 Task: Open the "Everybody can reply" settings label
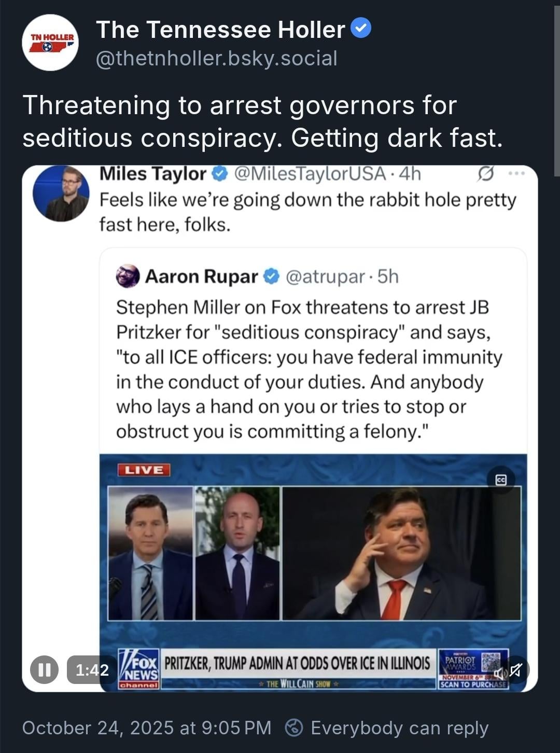point(399,728)
